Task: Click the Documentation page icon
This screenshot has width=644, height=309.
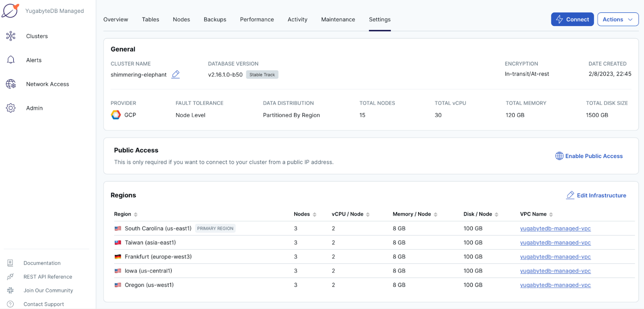Action: (10, 263)
